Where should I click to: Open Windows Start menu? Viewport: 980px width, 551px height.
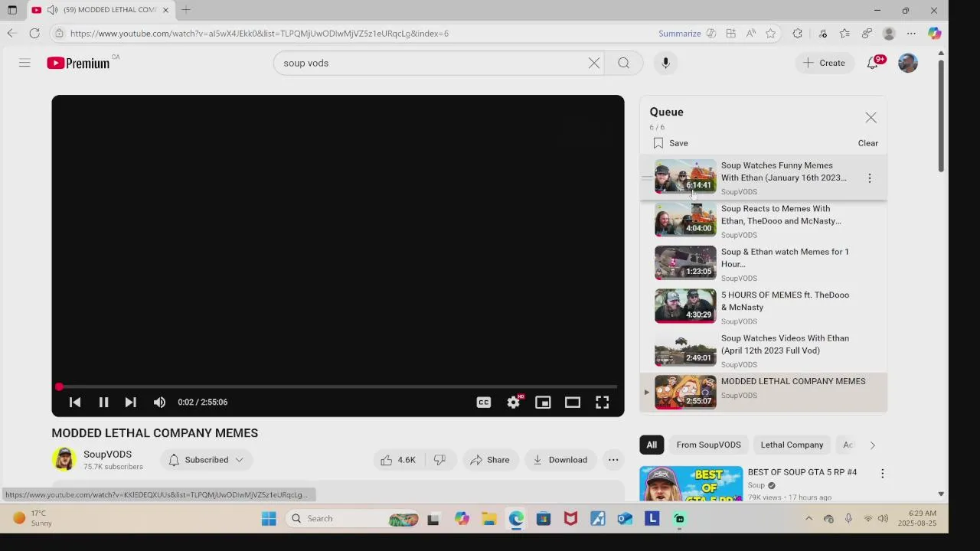(x=269, y=519)
